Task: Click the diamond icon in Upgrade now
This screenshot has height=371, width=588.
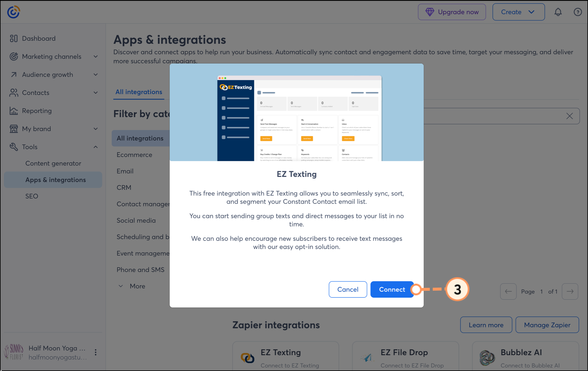Action: tap(430, 12)
